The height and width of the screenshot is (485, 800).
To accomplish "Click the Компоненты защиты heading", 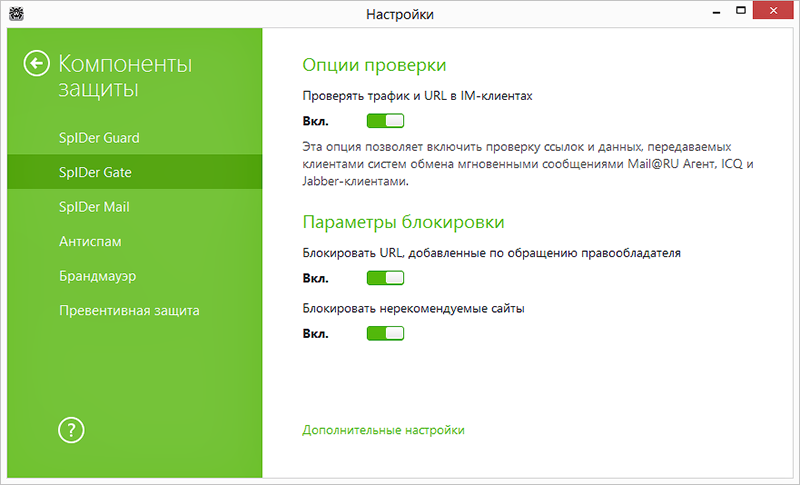I will [x=125, y=76].
